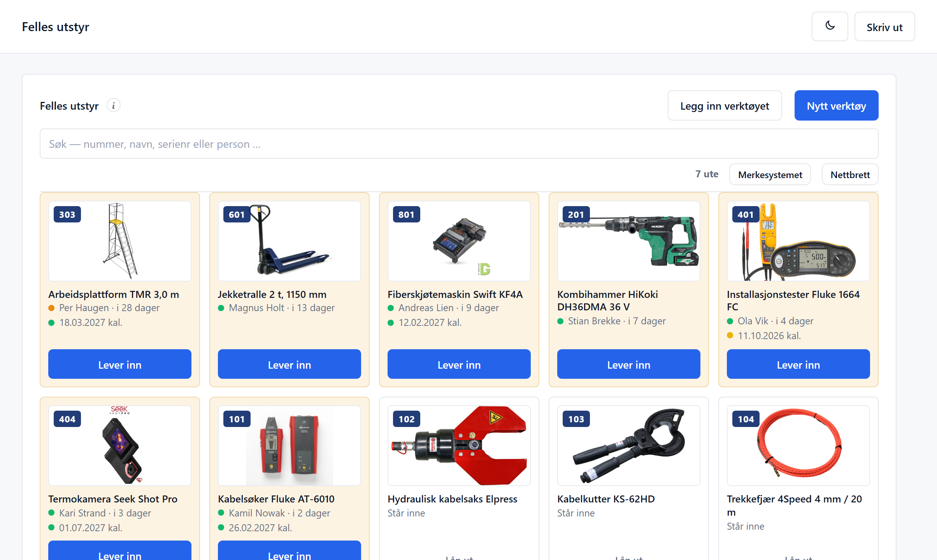
Task: Focus the search field for tools
Action: pyautogui.click(x=459, y=143)
